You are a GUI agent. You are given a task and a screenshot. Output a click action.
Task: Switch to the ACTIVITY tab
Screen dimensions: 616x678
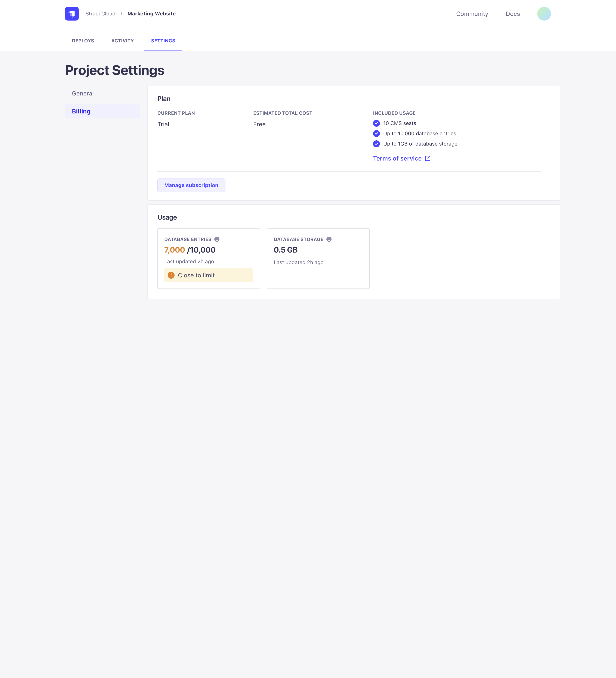[122, 41]
